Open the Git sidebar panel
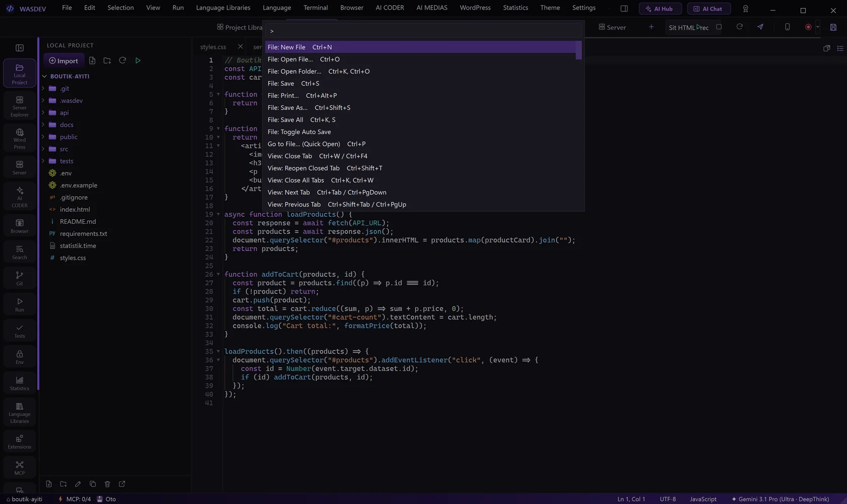The height and width of the screenshot is (504, 847). pyautogui.click(x=20, y=278)
